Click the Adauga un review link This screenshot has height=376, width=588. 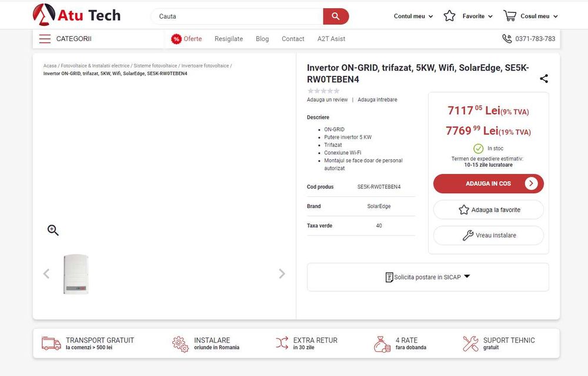pyautogui.click(x=328, y=100)
